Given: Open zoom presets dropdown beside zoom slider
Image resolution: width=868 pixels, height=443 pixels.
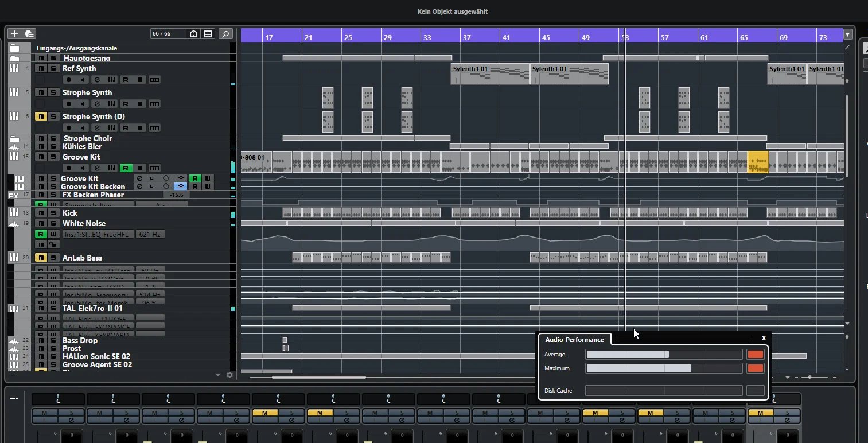Looking at the screenshot, I should 788,377.
